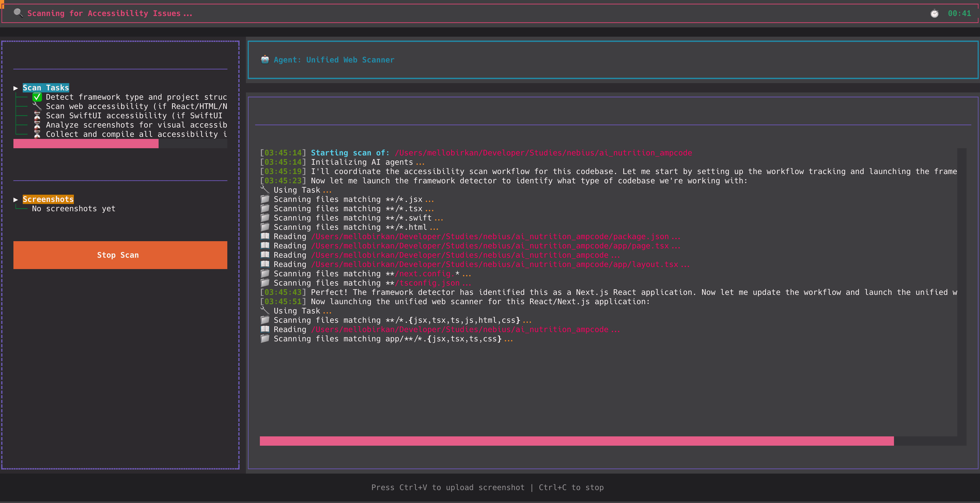Click the robot icon beside Agent label

pyautogui.click(x=265, y=60)
